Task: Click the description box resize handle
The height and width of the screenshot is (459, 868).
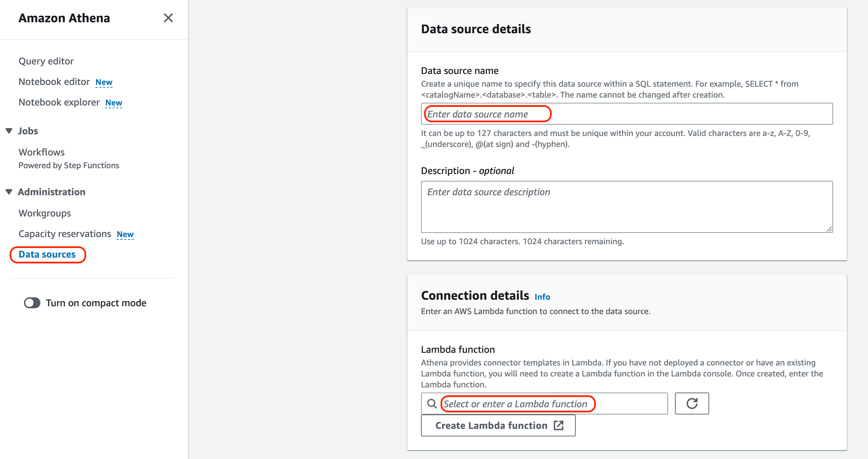Action: click(829, 229)
